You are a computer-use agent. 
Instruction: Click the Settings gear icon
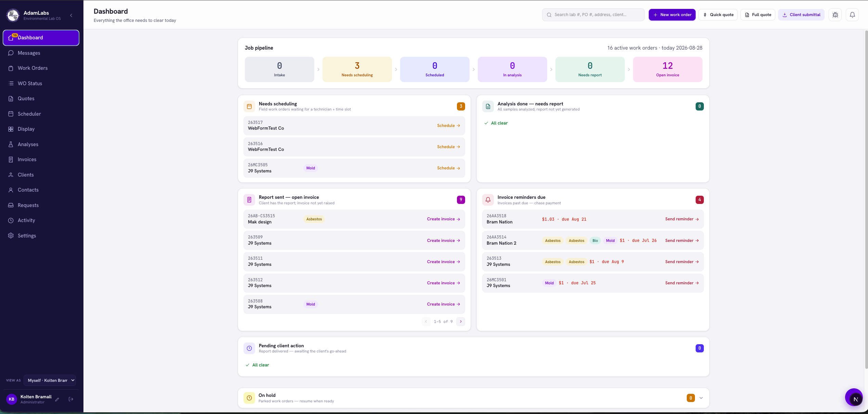(11, 236)
